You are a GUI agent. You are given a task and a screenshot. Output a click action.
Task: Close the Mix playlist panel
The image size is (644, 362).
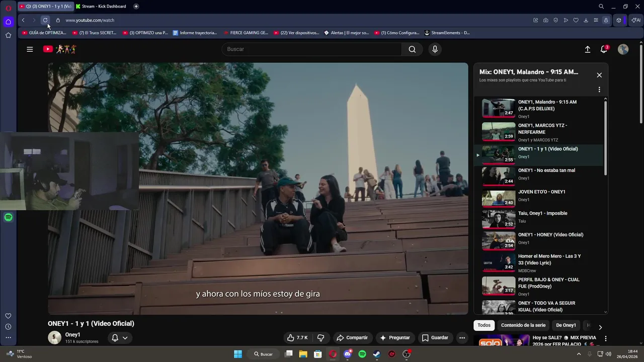coord(599,75)
